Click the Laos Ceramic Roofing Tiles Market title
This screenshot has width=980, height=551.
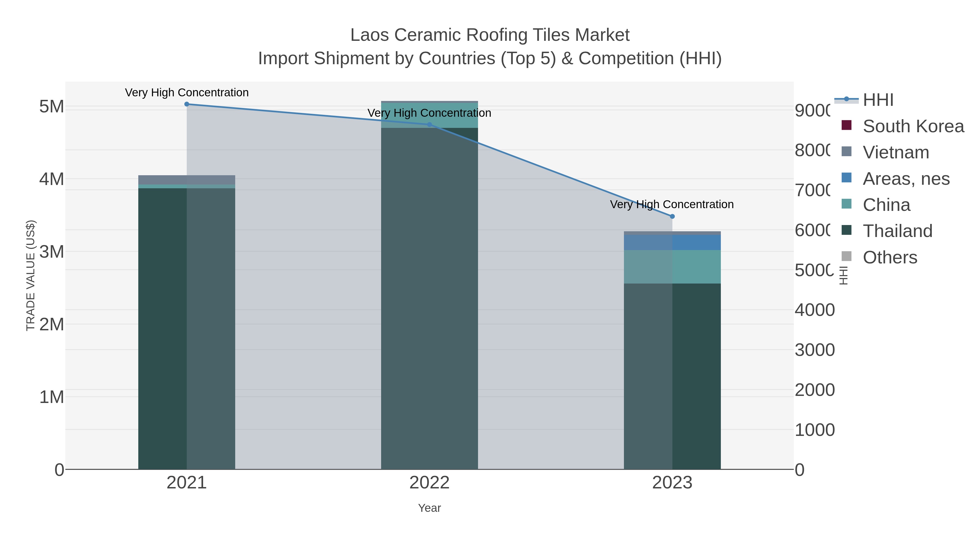[490, 35]
